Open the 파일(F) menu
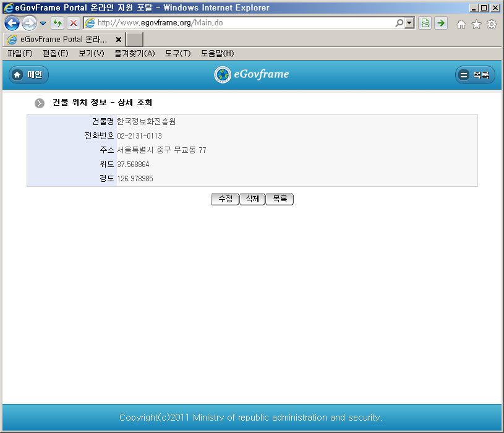Screen dimensions: 504x433 [20, 54]
